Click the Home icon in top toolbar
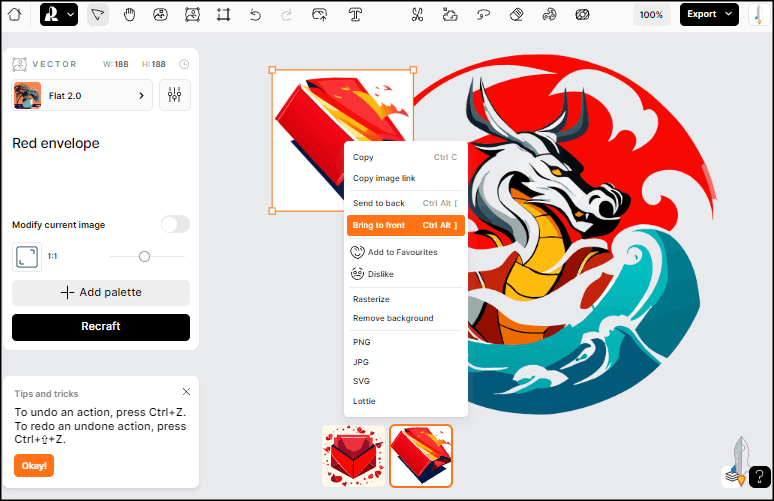Viewport: 774px width, 501px height. pos(14,15)
